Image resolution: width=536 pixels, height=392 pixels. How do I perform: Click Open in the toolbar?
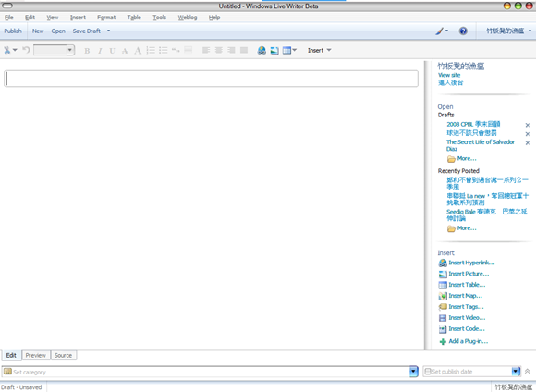(58, 31)
